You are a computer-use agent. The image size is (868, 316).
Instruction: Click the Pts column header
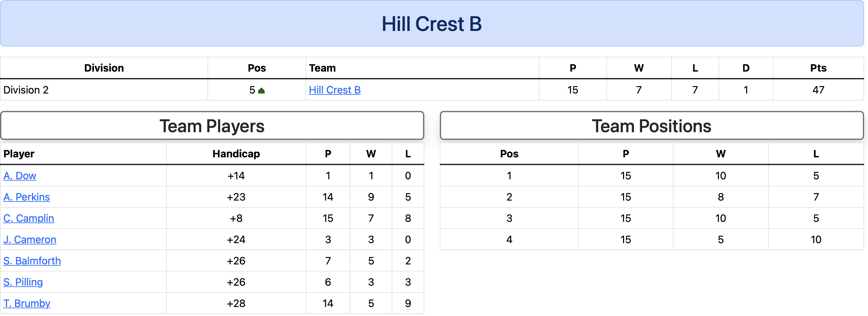click(x=818, y=68)
